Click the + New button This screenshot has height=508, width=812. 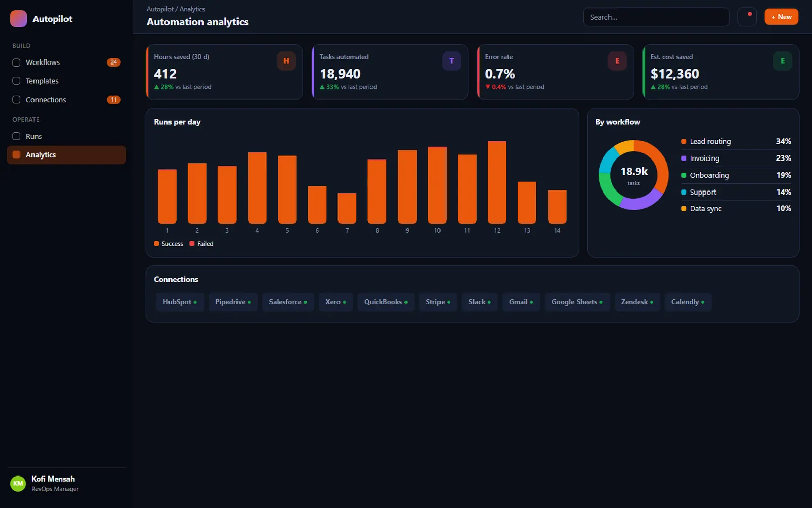coord(782,17)
